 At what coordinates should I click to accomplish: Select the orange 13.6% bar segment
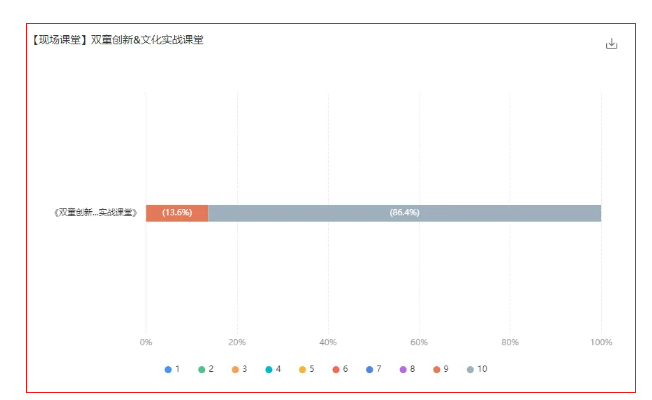[x=177, y=213]
